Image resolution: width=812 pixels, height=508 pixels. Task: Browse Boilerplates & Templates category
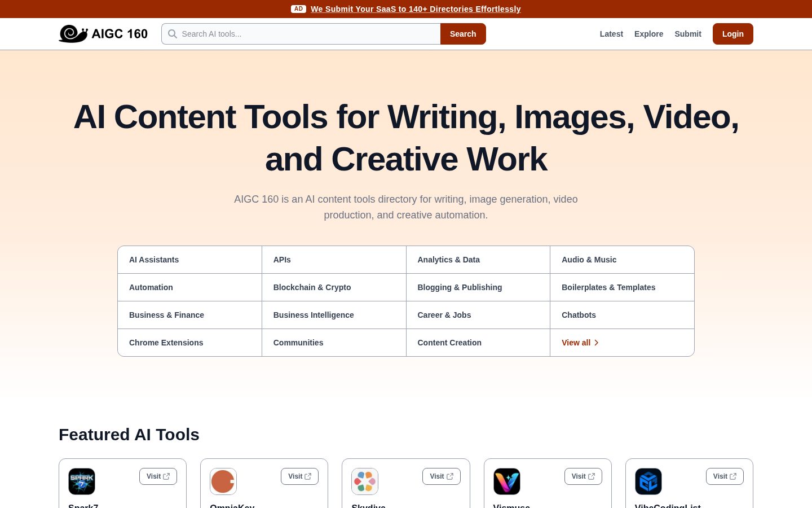pos(622,287)
